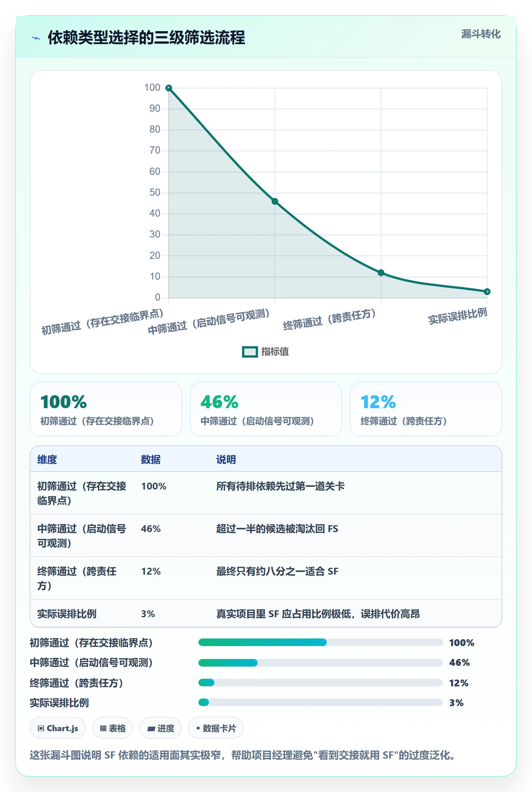Click the 进度 tag chip
The height and width of the screenshot is (792, 532).
[x=160, y=728]
